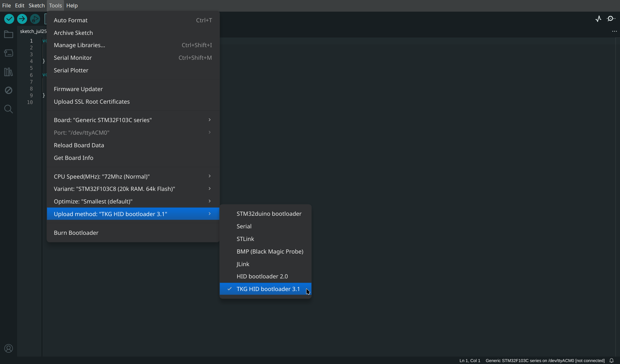The width and height of the screenshot is (620, 364).
Task: Open the Boards Manager sidebar icon
Action: tap(8, 53)
